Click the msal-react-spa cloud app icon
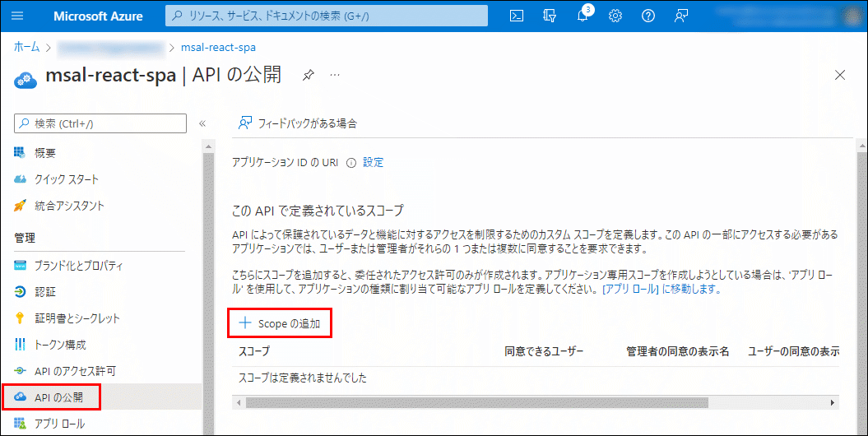The image size is (868, 436). [26, 79]
